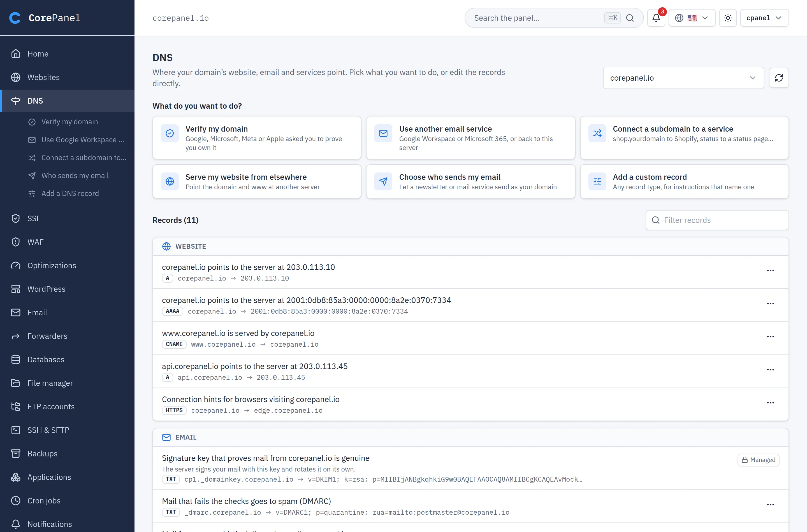Image resolution: width=807 pixels, height=532 pixels.
Task: Open options for the CNAME www record
Action: click(x=770, y=337)
